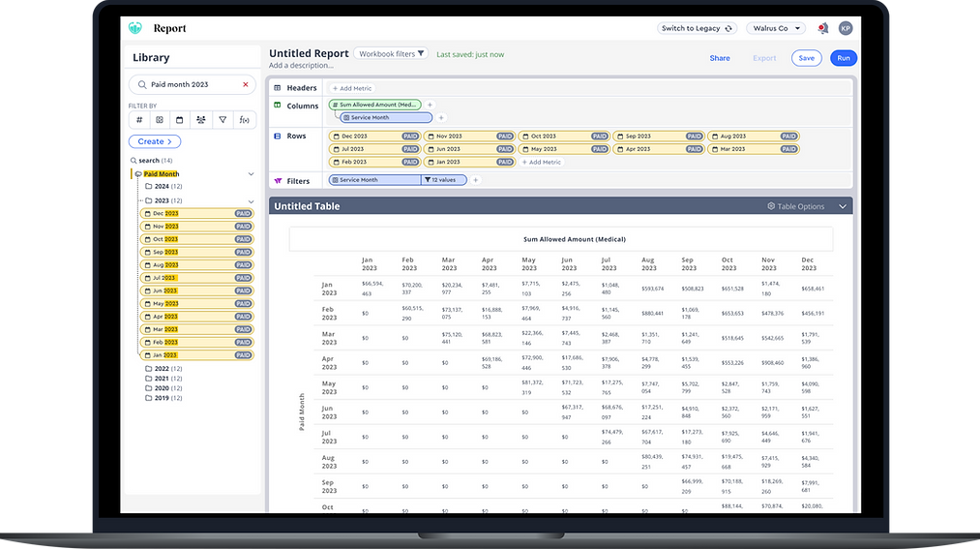Open the notifications bell

(x=823, y=28)
